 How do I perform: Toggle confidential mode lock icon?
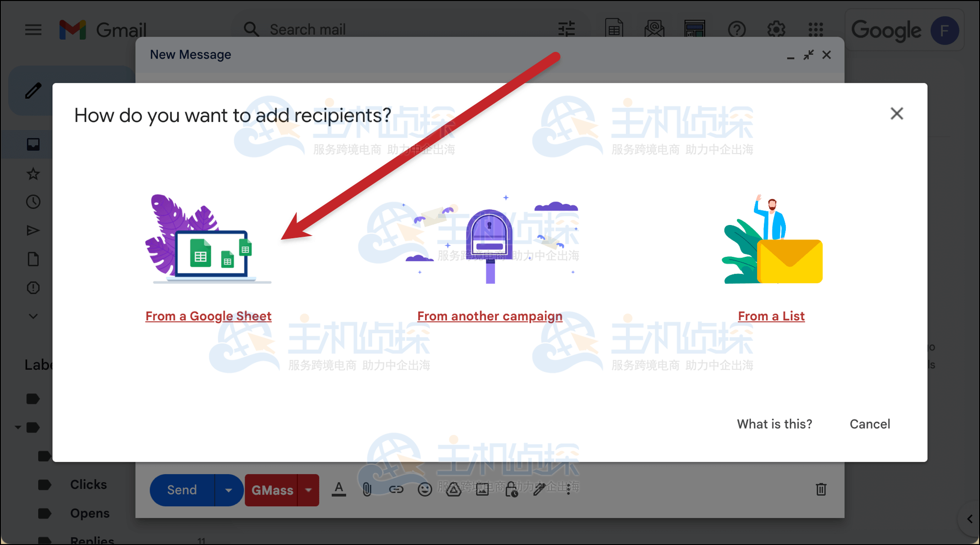coord(511,489)
